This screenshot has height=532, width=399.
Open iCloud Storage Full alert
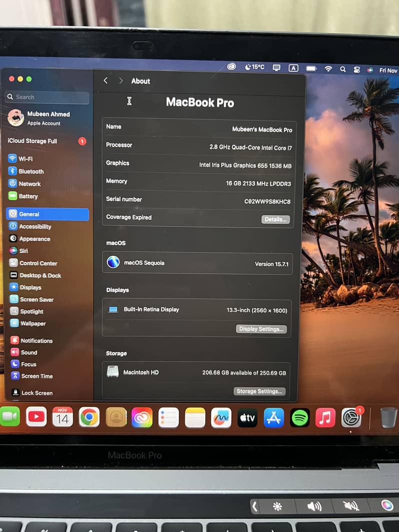(47, 141)
